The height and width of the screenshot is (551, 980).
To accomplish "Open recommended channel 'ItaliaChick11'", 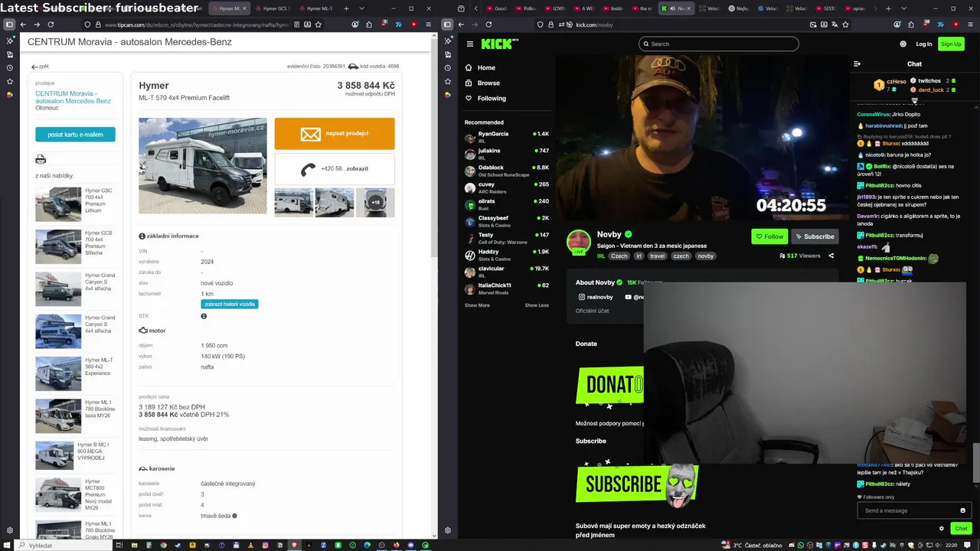I will [507, 289].
